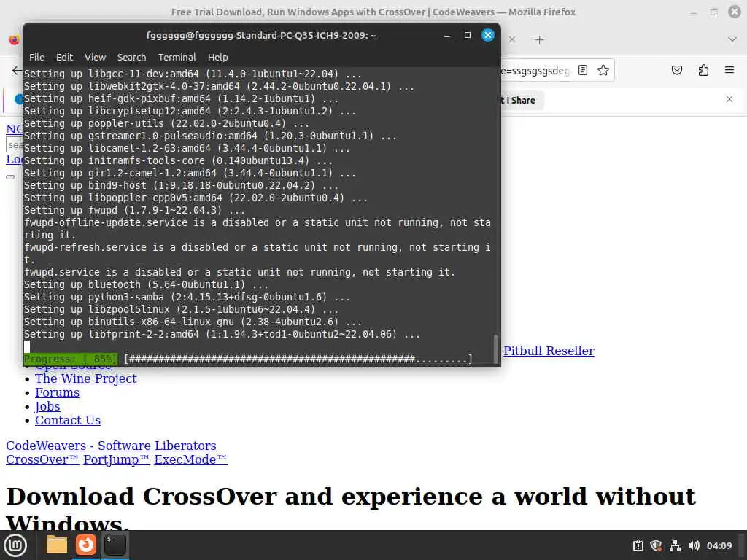Open the volume speaker tray icon
Screen dimensions: 747x560
[694, 545]
